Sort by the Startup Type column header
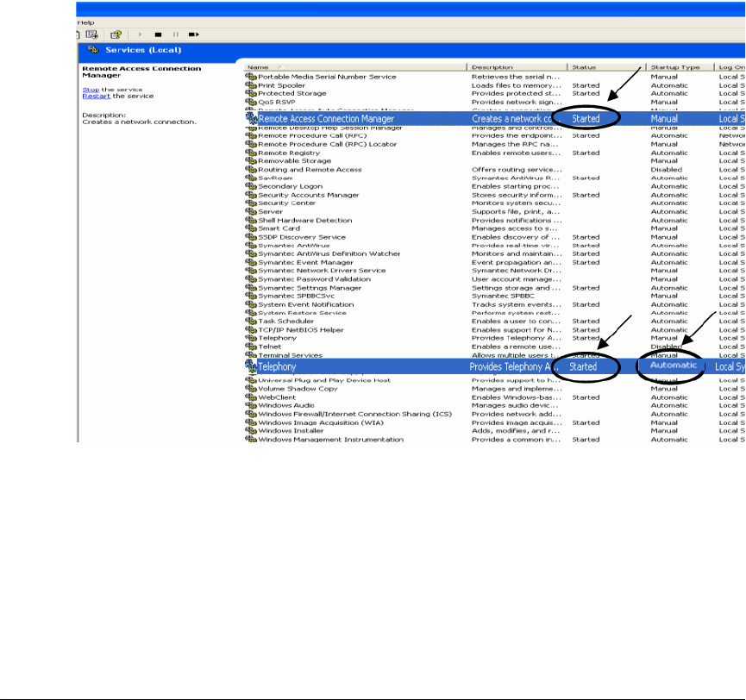 [678, 67]
